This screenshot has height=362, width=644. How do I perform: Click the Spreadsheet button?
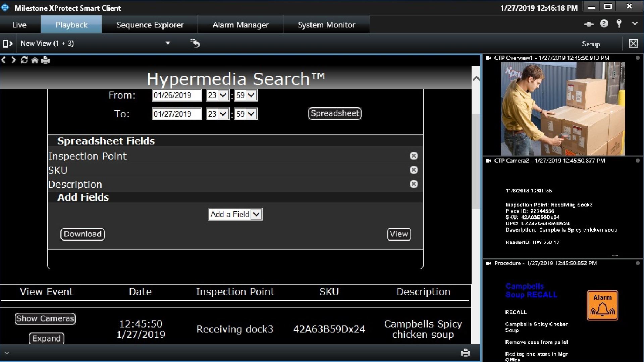pos(335,113)
